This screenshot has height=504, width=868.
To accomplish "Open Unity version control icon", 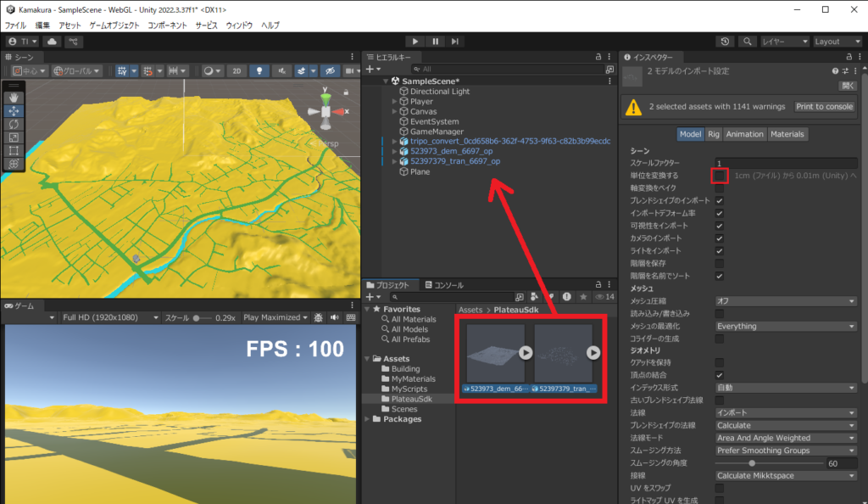I will click(73, 42).
